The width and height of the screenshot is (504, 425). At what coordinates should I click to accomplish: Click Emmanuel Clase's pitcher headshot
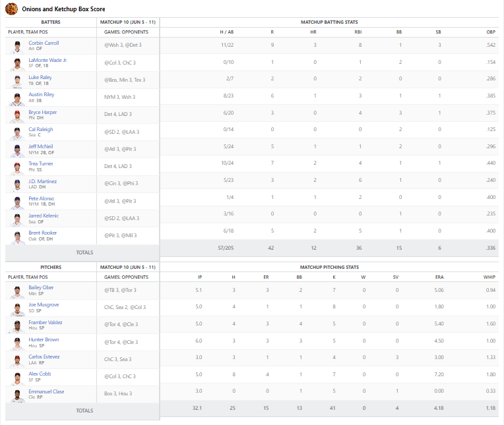point(16,394)
